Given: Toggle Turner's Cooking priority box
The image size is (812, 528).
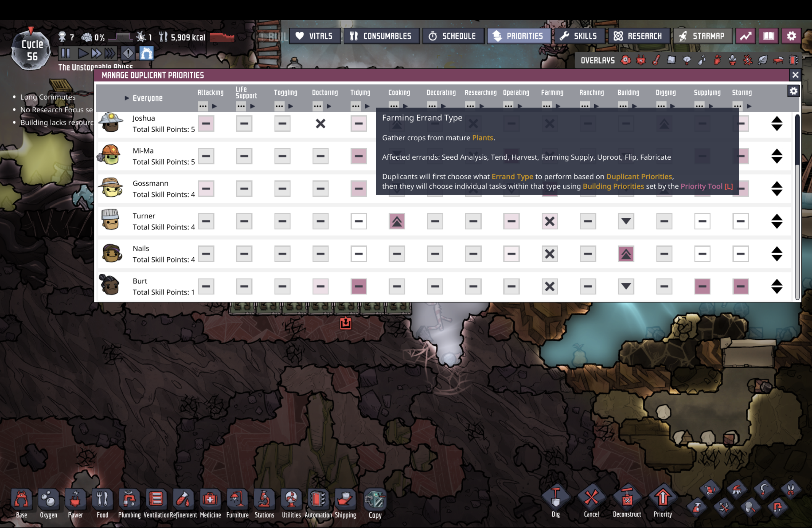Looking at the screenshot, I should point(397,221).
